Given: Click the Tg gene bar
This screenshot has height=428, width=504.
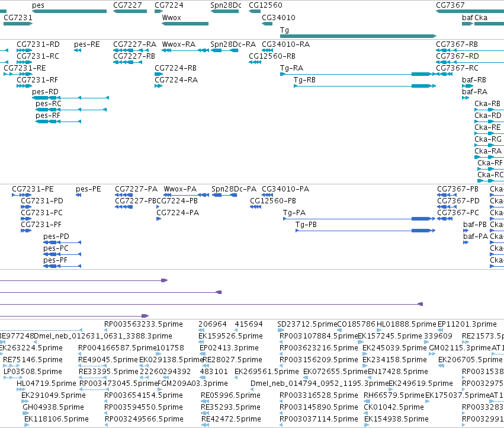Looking at the screenshot, I should [x=358, y=36].
